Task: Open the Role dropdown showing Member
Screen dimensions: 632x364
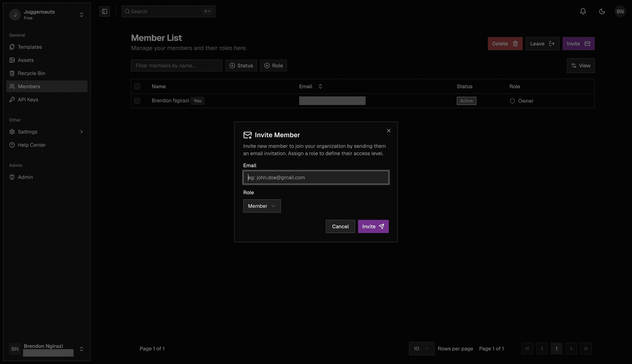Action: pos(262,206)
